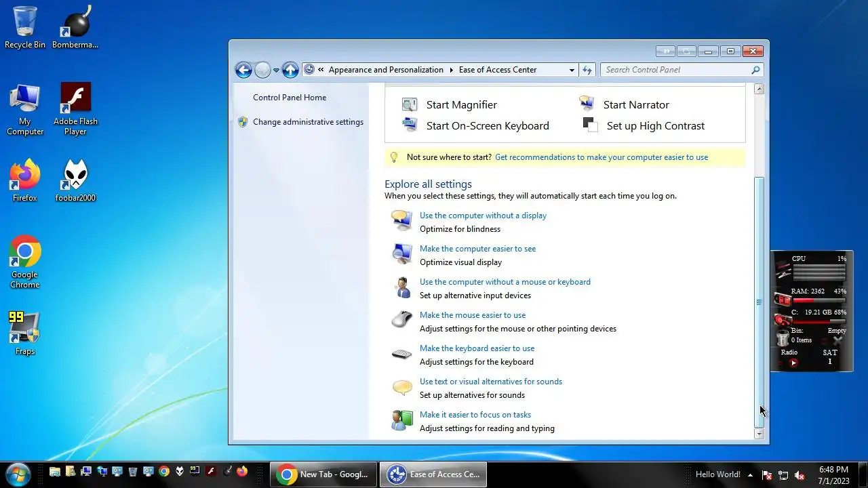Open the Fraps desktop shortcut
Screen dimensions: 868x488
(25, 333)
